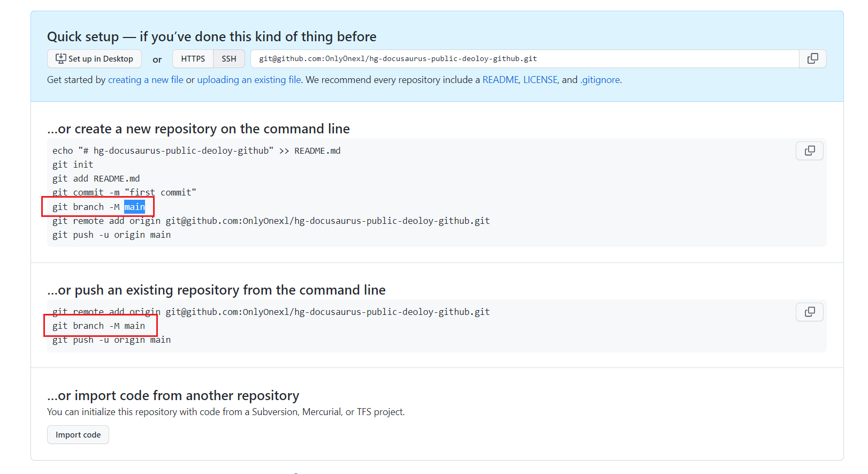Viewport: 868px width, 474px height.
Task: Click the git init command line
Action: 73,164
